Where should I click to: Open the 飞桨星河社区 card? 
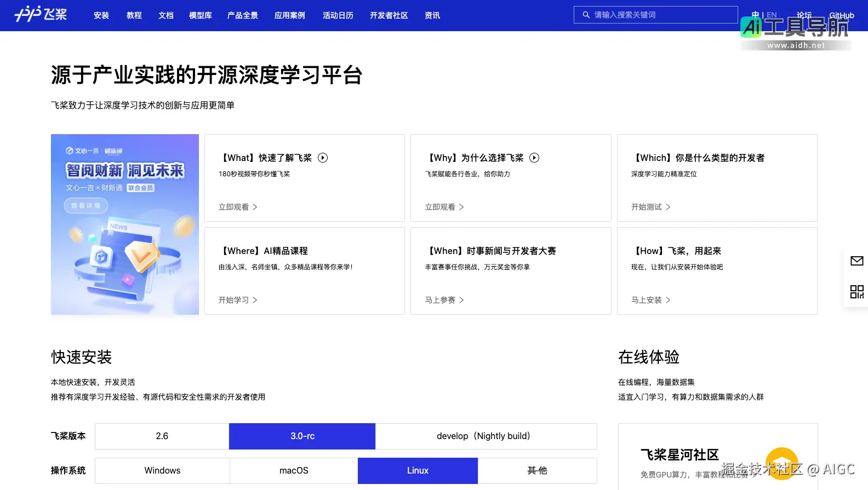(718, 457)
